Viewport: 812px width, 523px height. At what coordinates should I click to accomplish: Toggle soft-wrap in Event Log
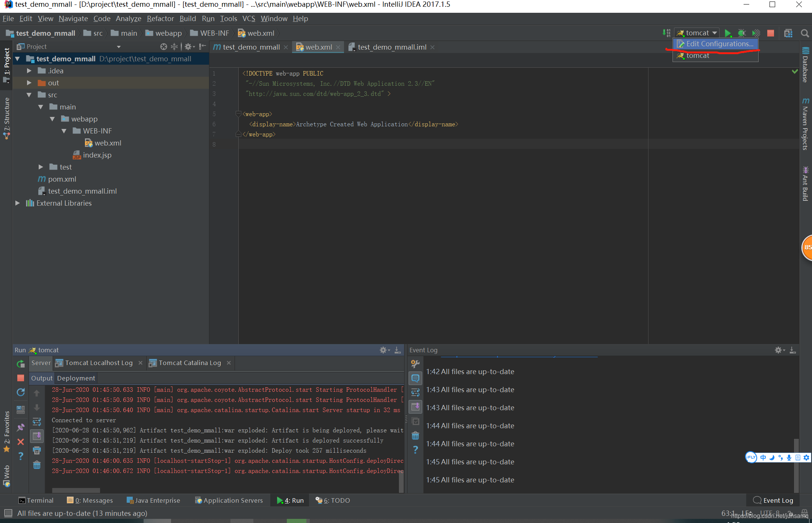point(415,393)
